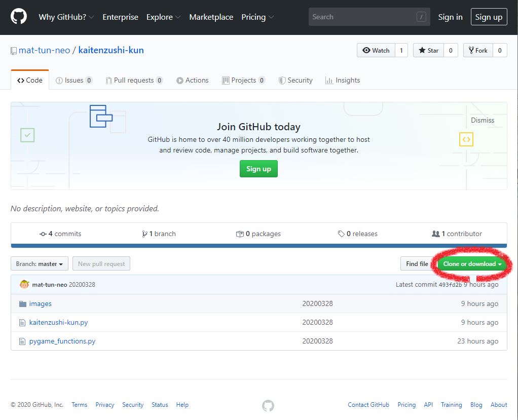
Task: Open the Security tab
Action: tap(295, 80)
